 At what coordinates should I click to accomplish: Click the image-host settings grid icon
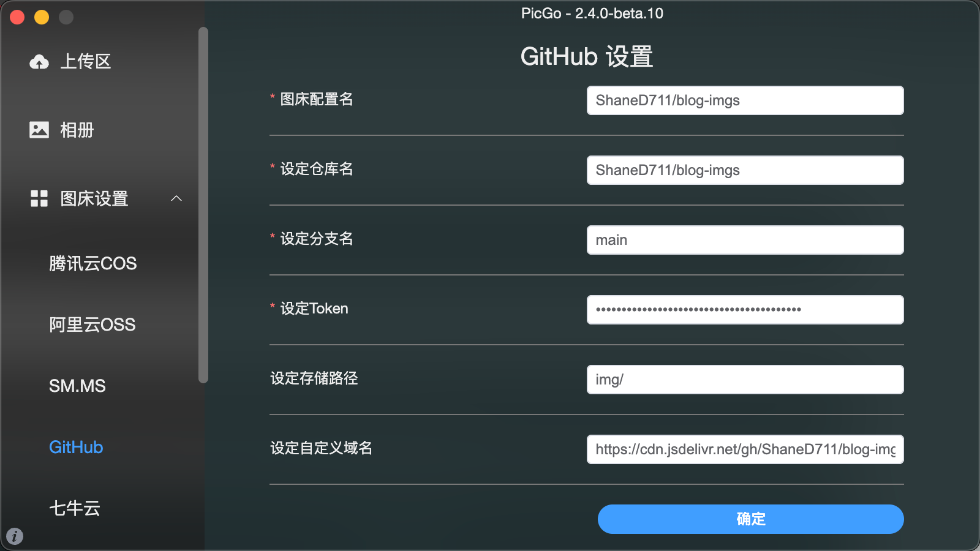coord(39,198)
